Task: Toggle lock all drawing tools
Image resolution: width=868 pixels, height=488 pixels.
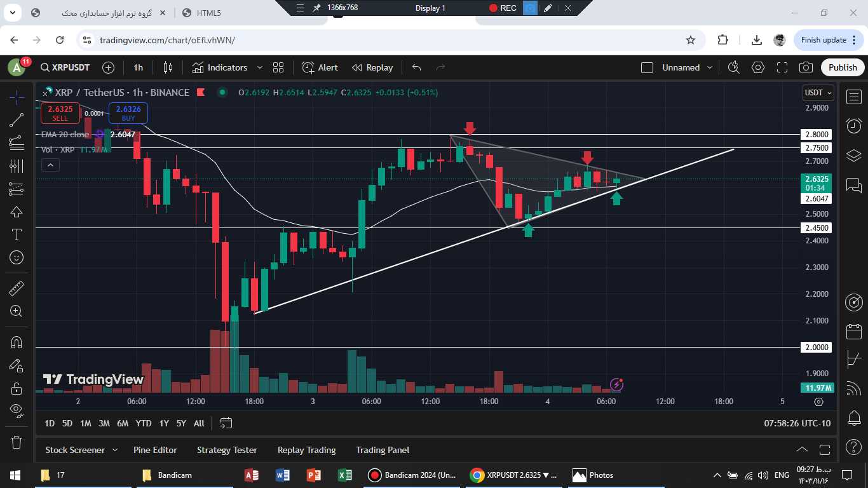Action: [17, 388]
